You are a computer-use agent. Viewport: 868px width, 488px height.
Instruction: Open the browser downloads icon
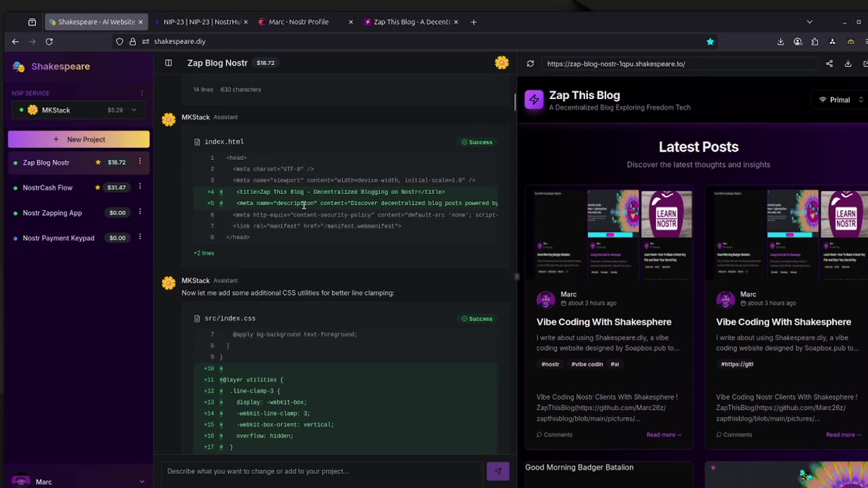(x=781, y=41)
